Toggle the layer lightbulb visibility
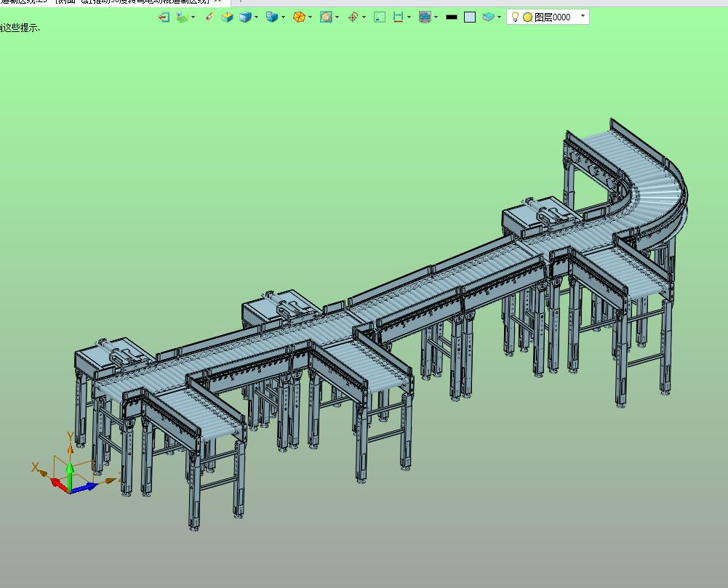The image size is (728, 588). point(515,17)
